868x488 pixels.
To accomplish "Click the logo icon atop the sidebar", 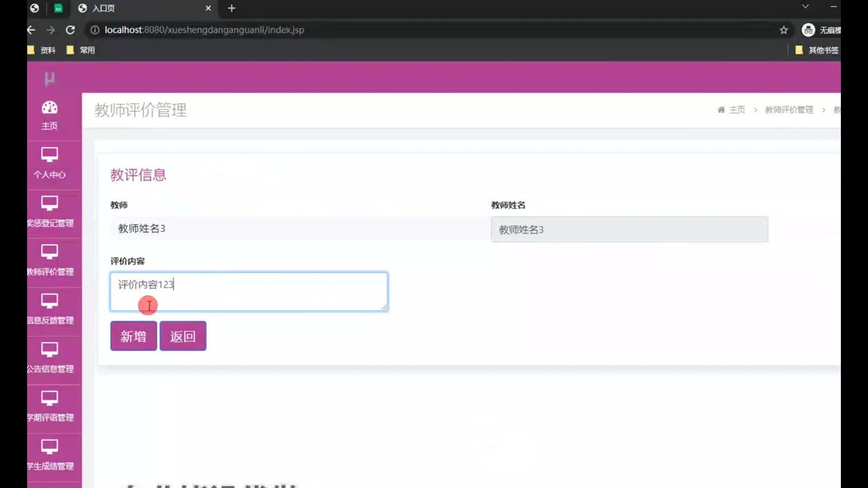I will pyautogui.click(x=50, y=79).
